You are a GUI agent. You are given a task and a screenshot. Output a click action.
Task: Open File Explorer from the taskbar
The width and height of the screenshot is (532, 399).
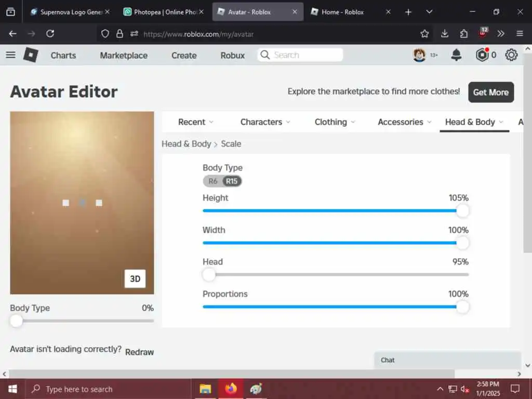click(x=205, y=389)
